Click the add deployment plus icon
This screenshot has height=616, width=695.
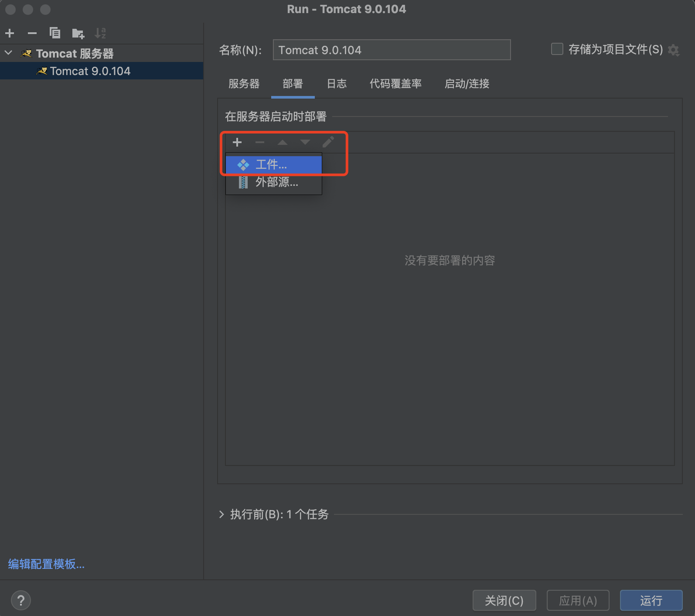237,142
